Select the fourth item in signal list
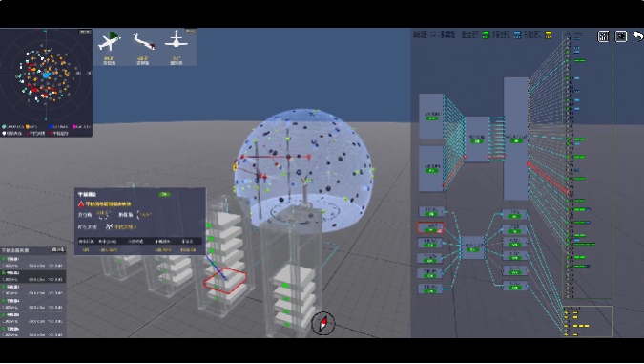 [x=33, y=304]
